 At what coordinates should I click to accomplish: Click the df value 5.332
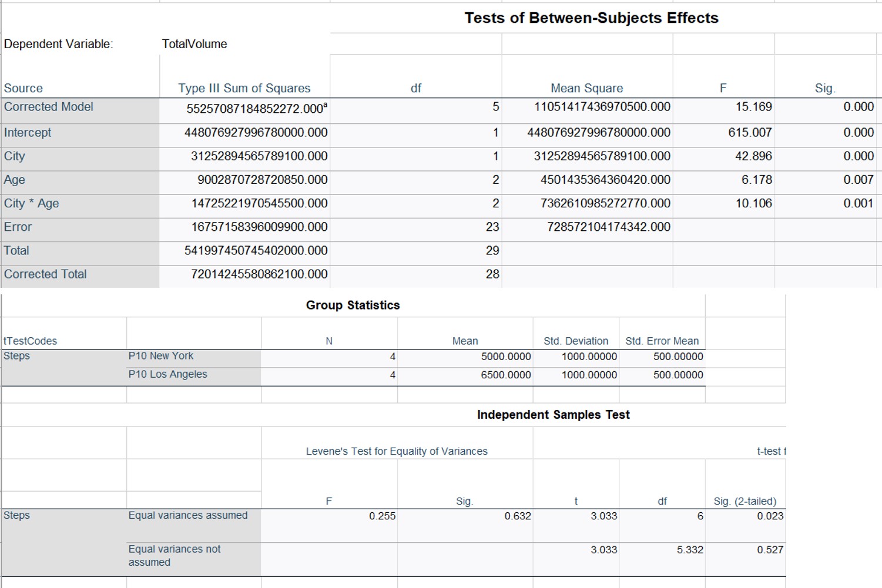(690, 550)
